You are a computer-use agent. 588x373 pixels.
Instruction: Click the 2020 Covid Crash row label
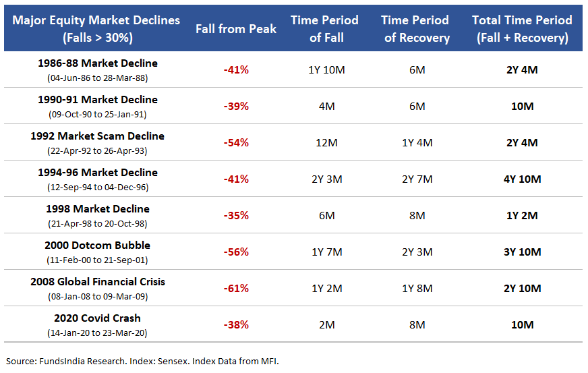click(98, 318)
